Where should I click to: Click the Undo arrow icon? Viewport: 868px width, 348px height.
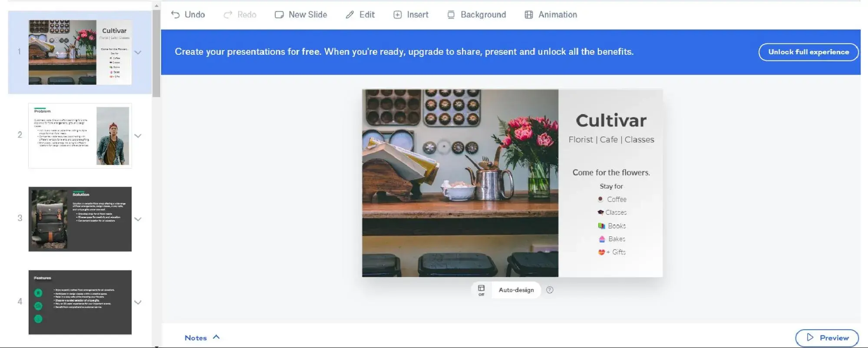pyautogui.click(x=175, y=15)
